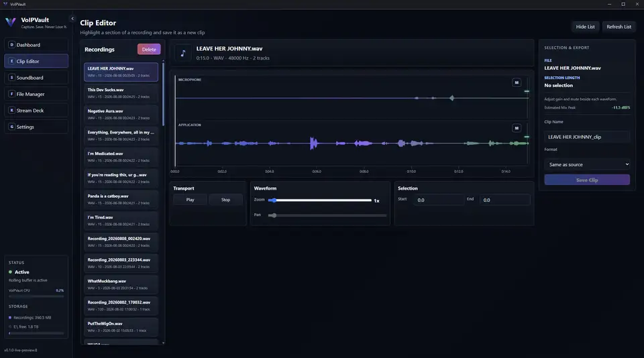Click the 006.0 timeline marker
The image size is (644, 358).
[316, 172]
